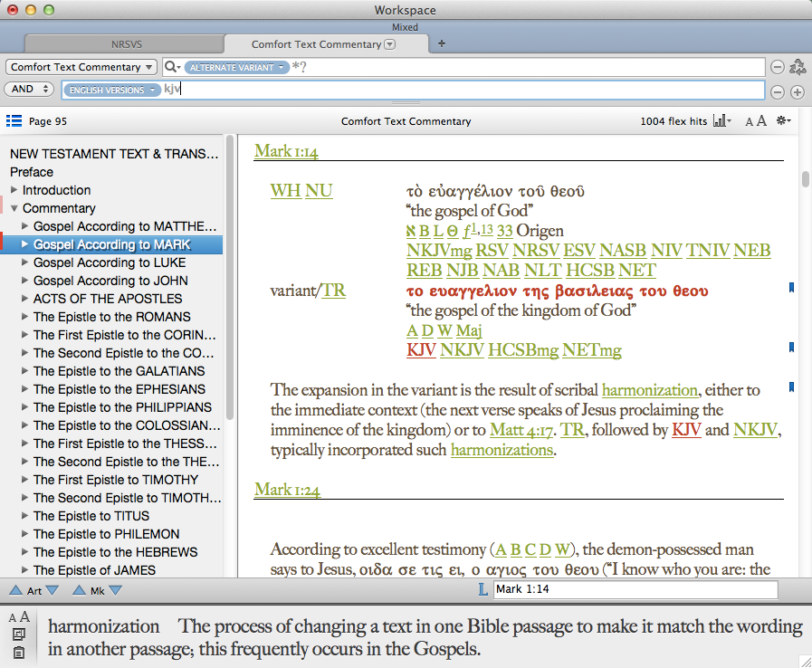Click the NRSV version link
Viewport: 812px width, 668px height.
(536, 250)
